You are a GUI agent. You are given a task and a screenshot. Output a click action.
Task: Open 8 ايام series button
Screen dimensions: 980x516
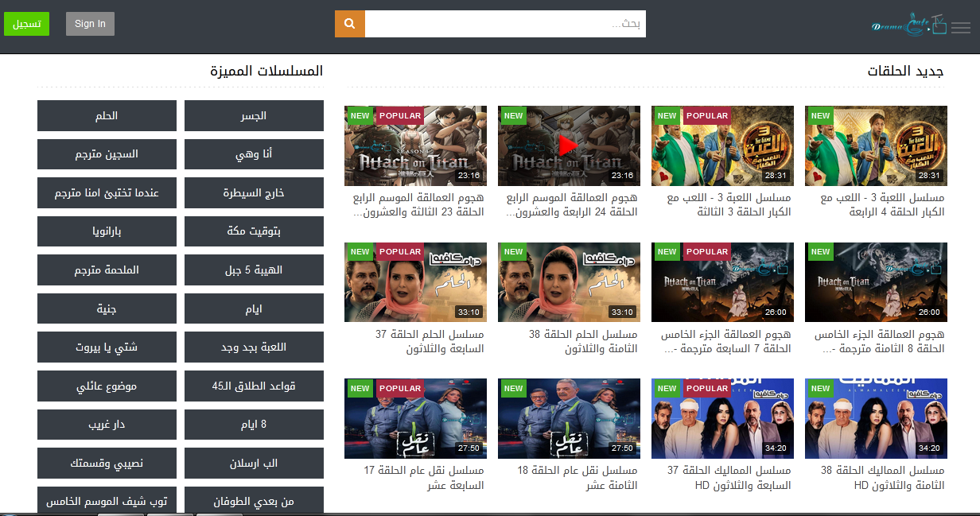[x=254, y=425]
